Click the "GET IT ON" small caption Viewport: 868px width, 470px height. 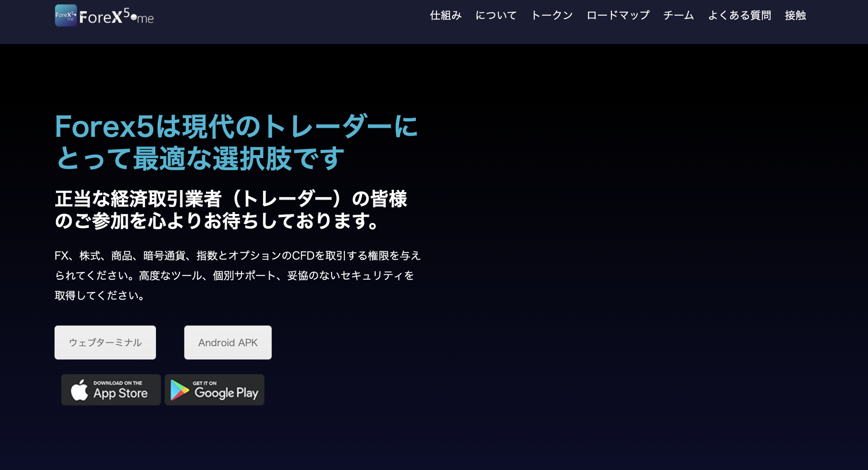click(204, 383)
